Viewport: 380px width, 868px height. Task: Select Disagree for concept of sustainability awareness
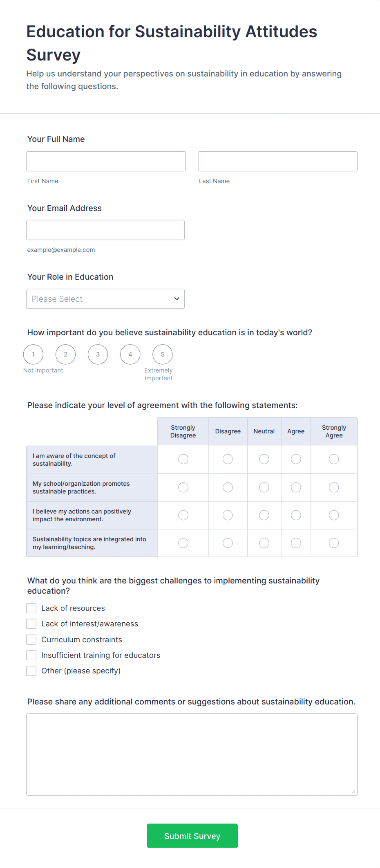point(228,459)
